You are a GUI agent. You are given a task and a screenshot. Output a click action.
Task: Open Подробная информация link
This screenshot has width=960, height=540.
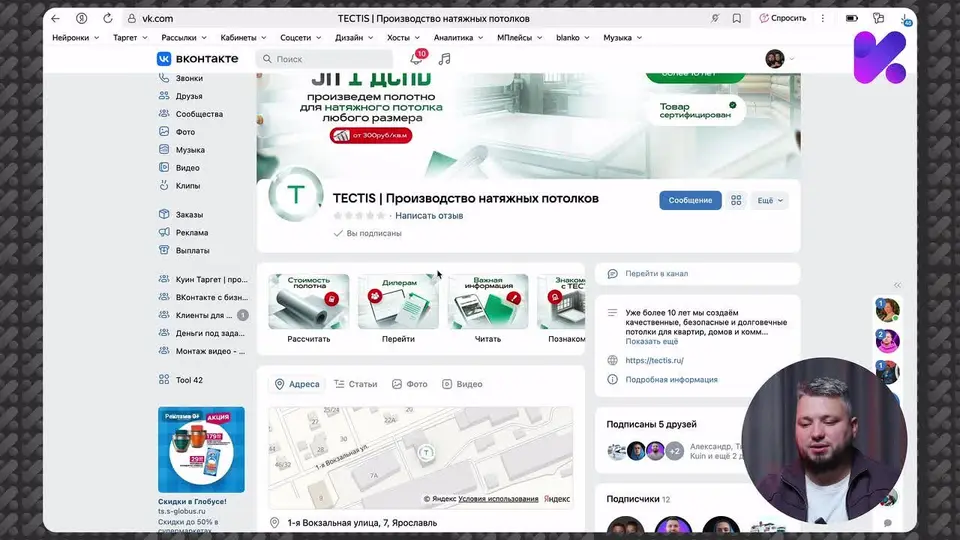(x=671, y=380)
